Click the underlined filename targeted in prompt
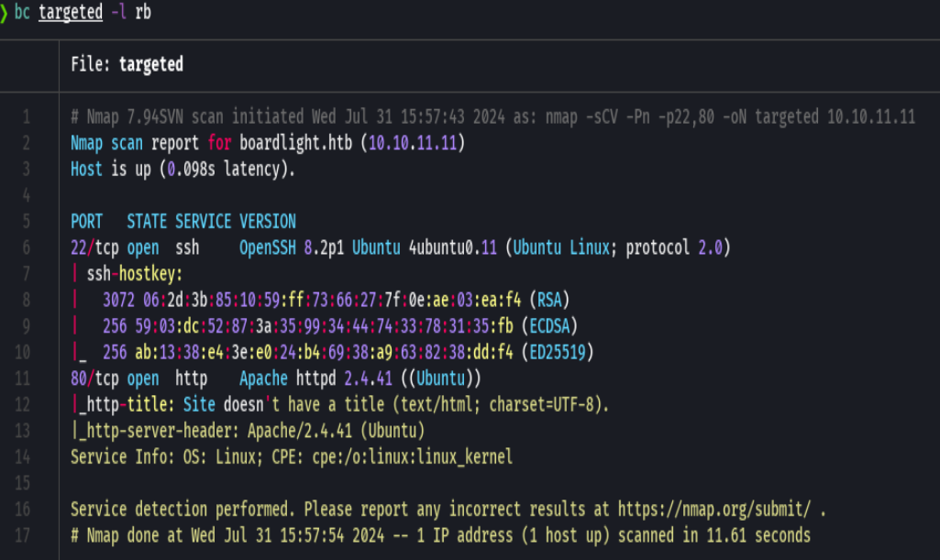This screenshot has height=560, width=940. [x=71, y=12]
